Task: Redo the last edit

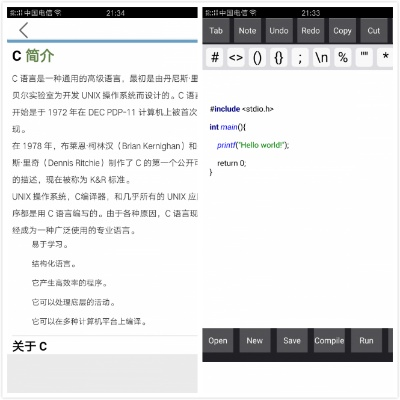Action: pos(311,31)
